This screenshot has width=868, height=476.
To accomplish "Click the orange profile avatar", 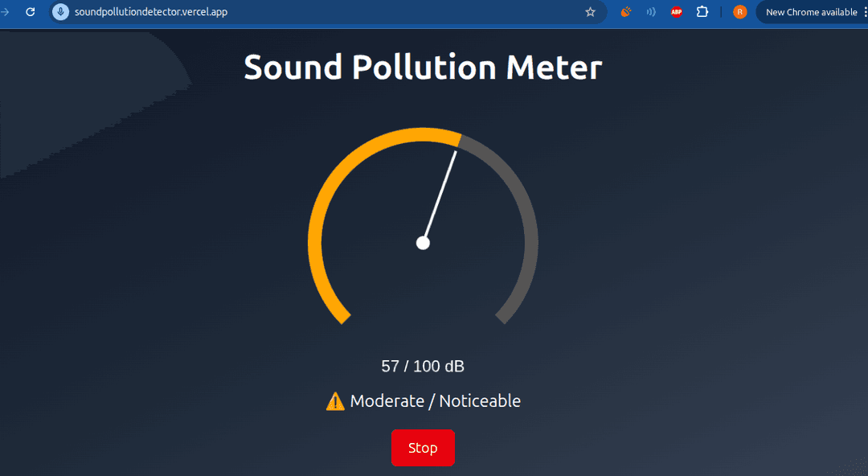I will tap(739, 12).
